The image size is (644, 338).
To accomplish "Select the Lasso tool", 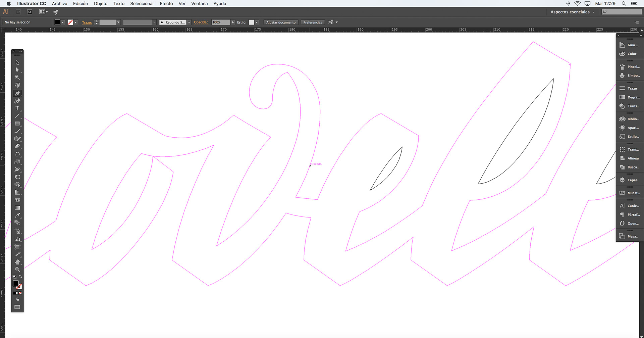I will 17,85.
